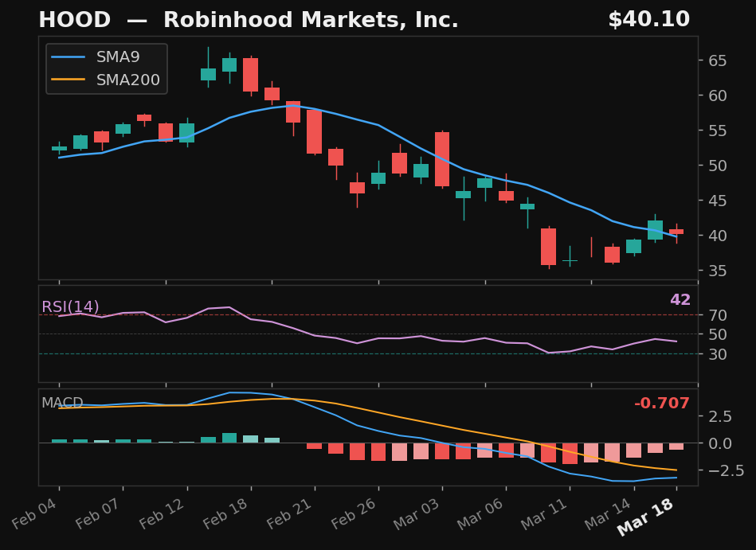Click the positive 2.5 MACD axis label
756x550 pixels.
720,416
